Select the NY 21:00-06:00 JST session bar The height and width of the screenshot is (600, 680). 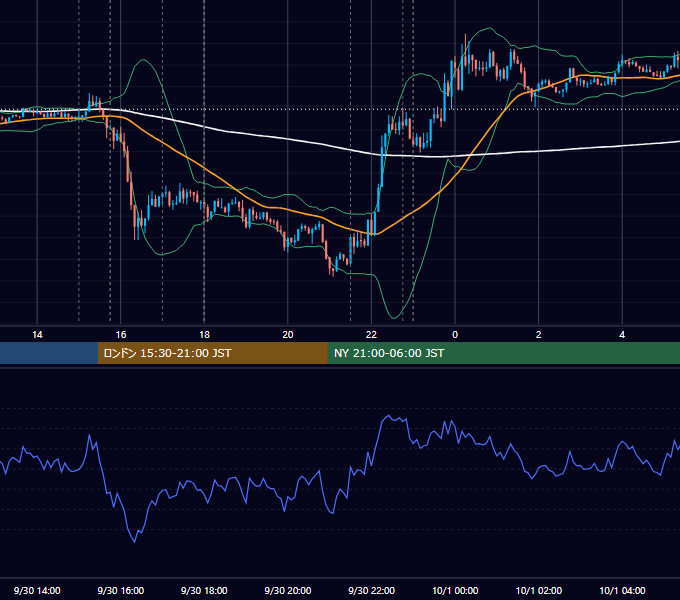503,353
